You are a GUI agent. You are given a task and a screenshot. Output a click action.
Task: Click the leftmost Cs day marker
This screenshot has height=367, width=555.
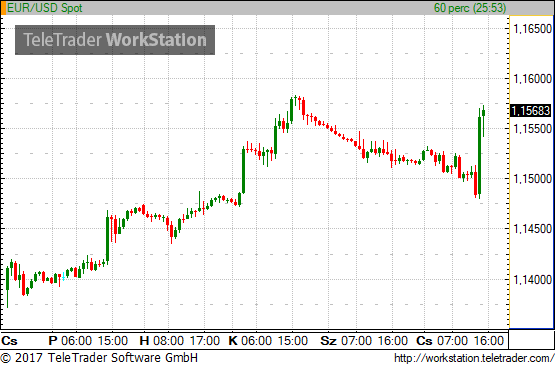[x=9, y=341]
